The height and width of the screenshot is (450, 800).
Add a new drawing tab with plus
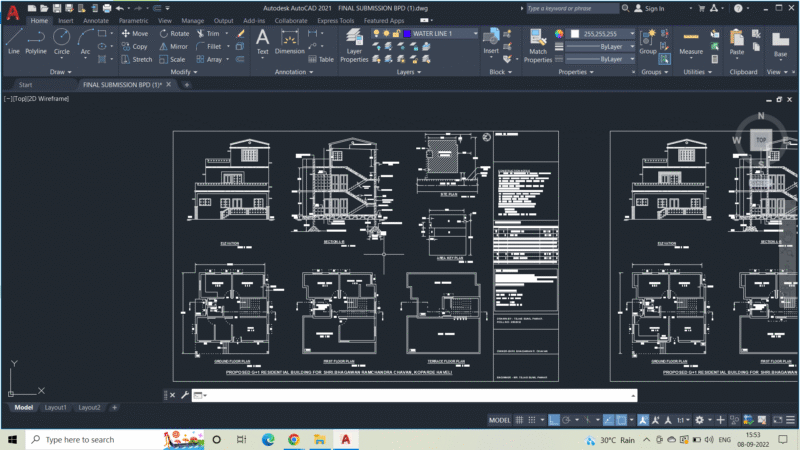[186, 85]
